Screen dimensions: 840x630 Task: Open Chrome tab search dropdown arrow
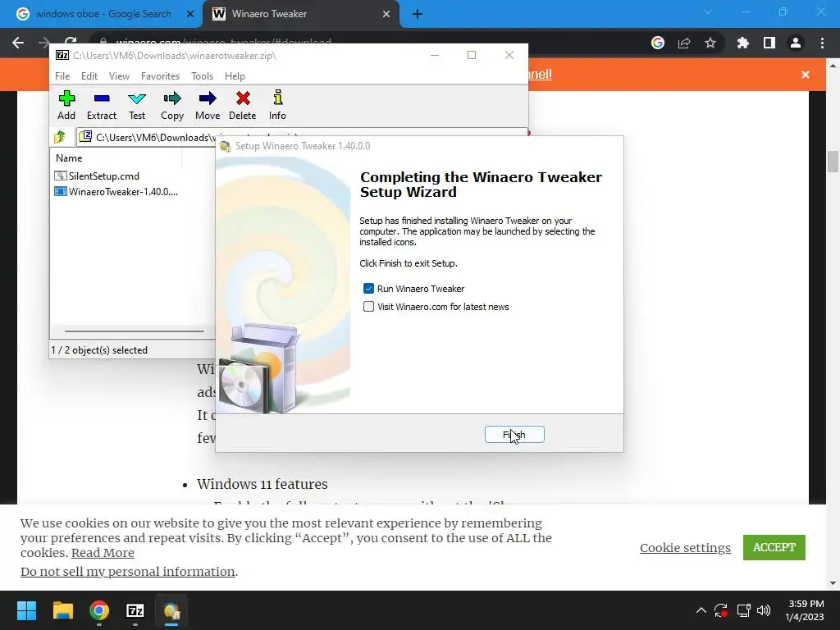tap(707, 11)
